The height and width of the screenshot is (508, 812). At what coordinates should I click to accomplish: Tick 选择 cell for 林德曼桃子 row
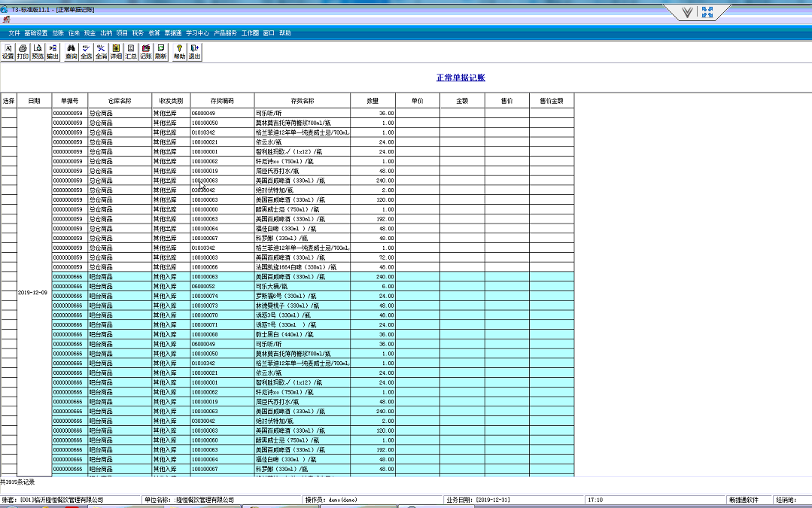(9, 306)
